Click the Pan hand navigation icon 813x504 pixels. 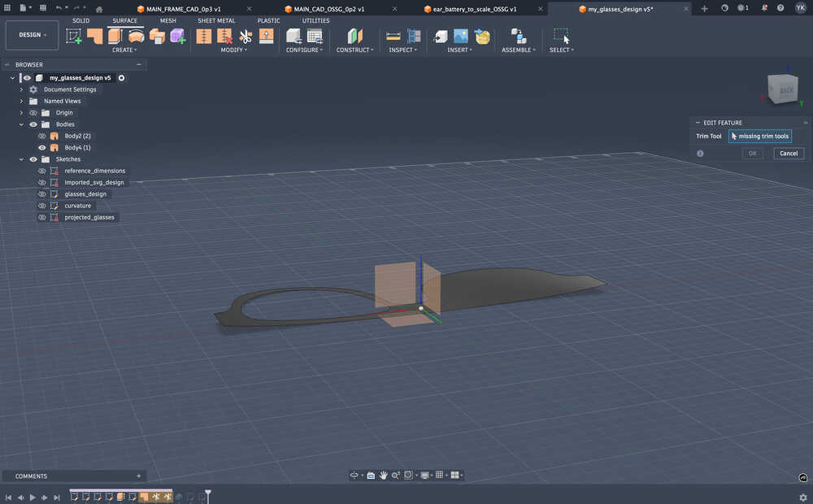383,475
